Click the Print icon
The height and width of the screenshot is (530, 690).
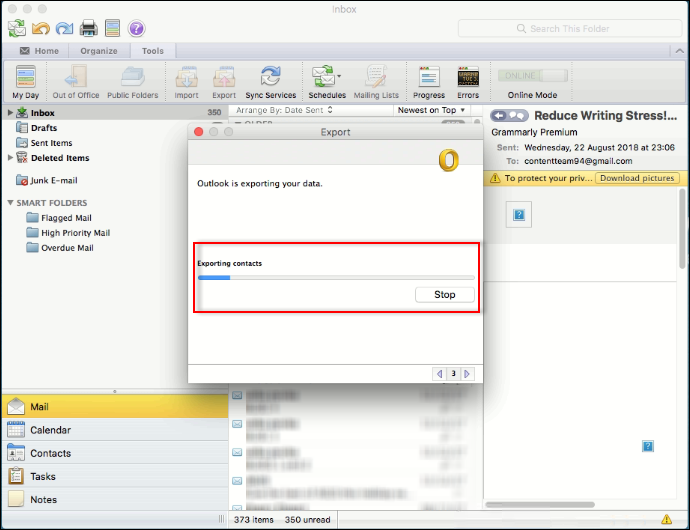pos(88,29)
